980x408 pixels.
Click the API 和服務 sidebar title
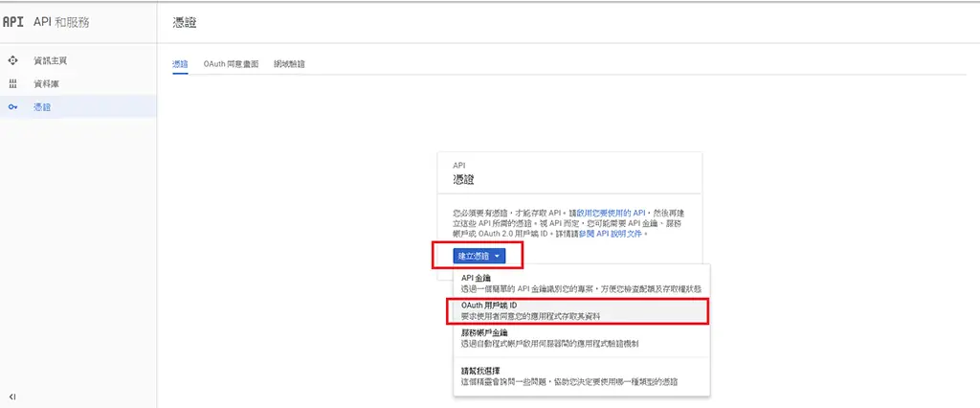[61, 23]
